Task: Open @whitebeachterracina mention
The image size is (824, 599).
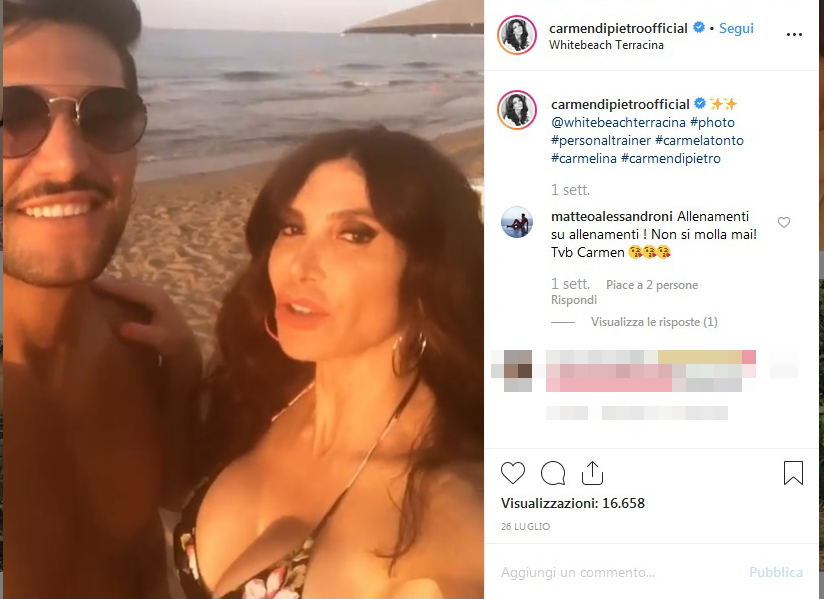Action: pos(618,122)
